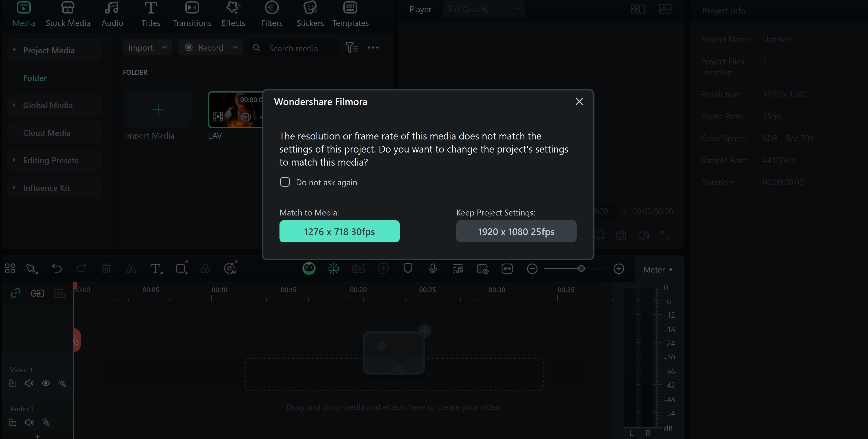
Task: Collapse the Project Media section
Action: (14, 50)
